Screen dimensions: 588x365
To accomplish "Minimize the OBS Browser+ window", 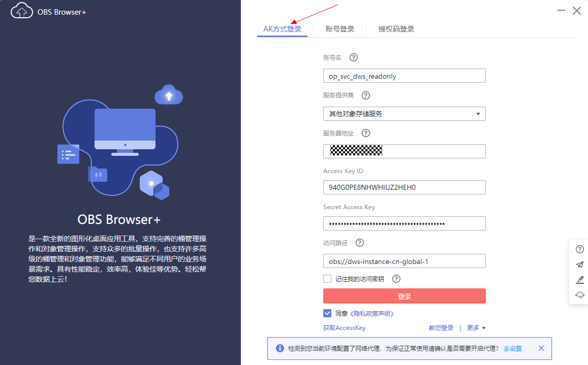I will click(561, 11).
